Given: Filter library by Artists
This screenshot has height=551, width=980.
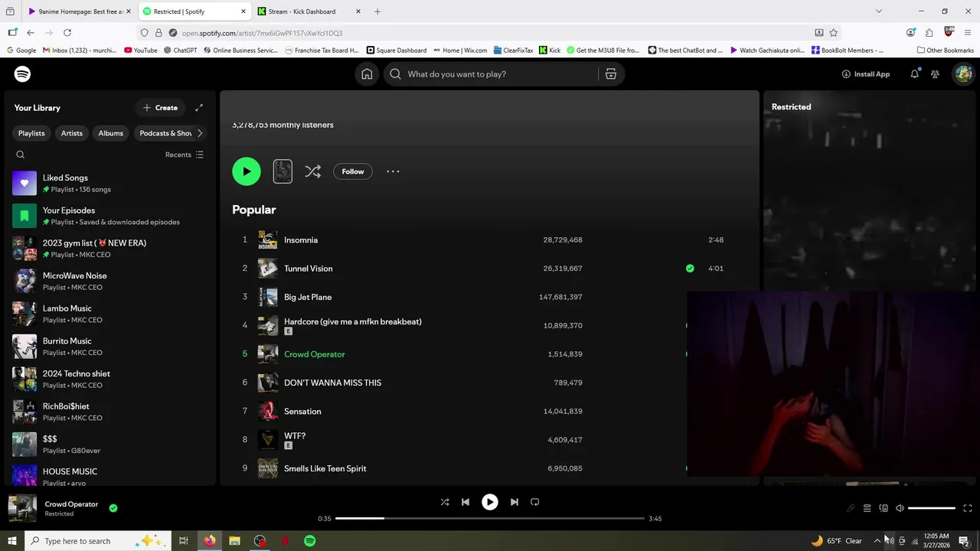Looking at the screenshot, I should pos(72,133).
